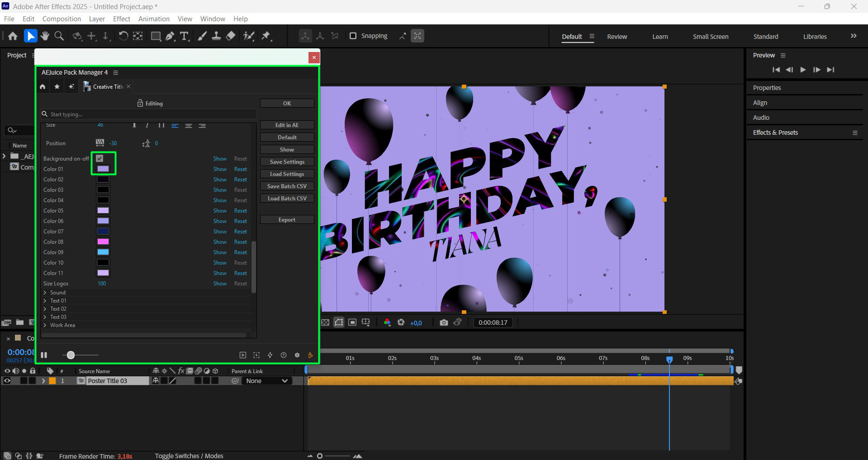
Task: Select the Puppet Pin tool
Action: click(x=266, y=36)
